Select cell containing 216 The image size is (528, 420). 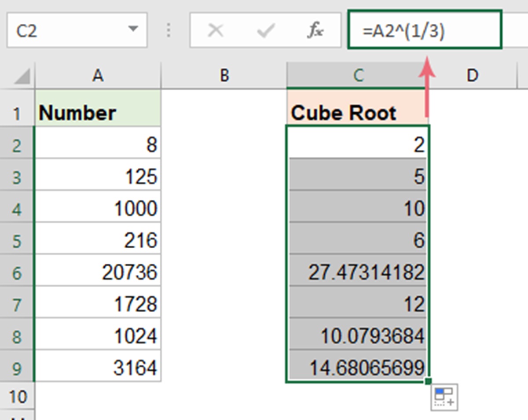pos(98,239)
